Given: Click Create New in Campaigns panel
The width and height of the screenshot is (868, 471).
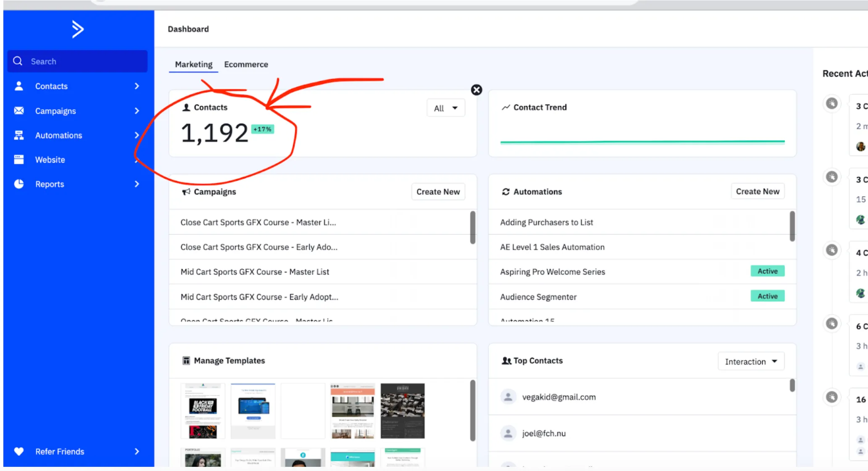Looking at the screenshot, I should click(438, 191).
